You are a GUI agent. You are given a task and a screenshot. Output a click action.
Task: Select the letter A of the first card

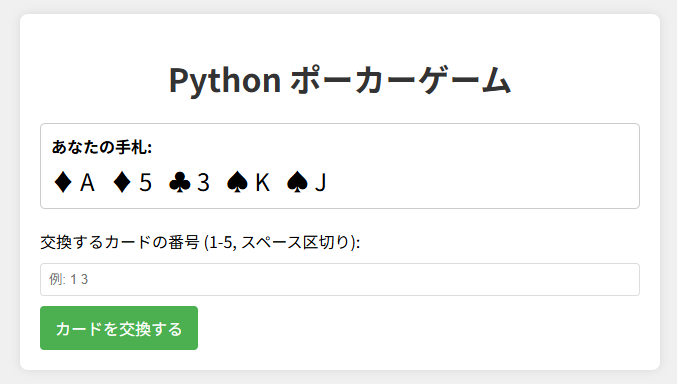87,183
